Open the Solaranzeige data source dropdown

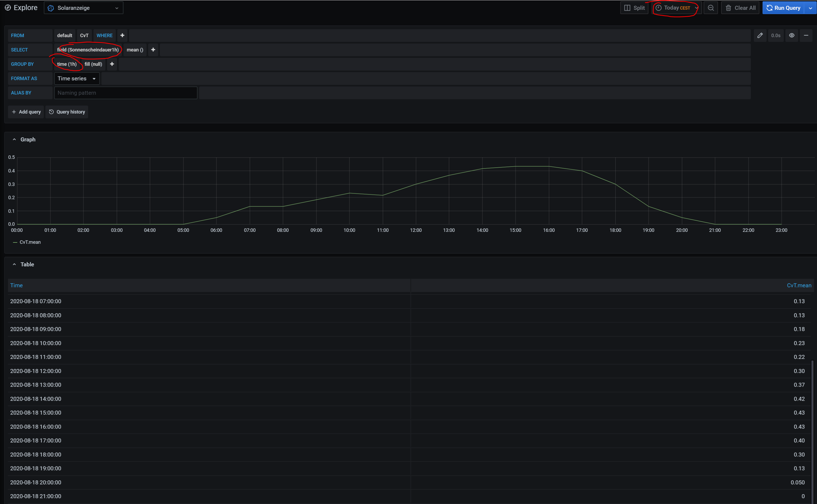tap(83, 8)
